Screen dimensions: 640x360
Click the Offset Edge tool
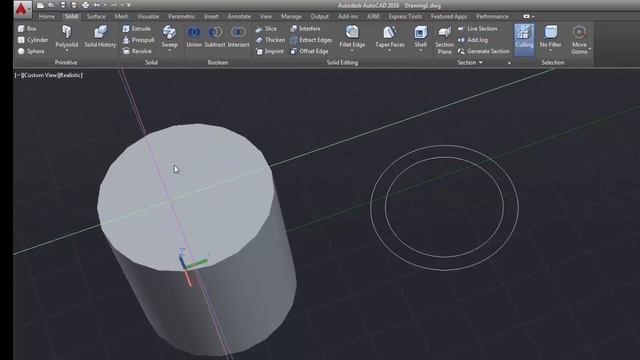pyautogui.click(x=309, y=51)
